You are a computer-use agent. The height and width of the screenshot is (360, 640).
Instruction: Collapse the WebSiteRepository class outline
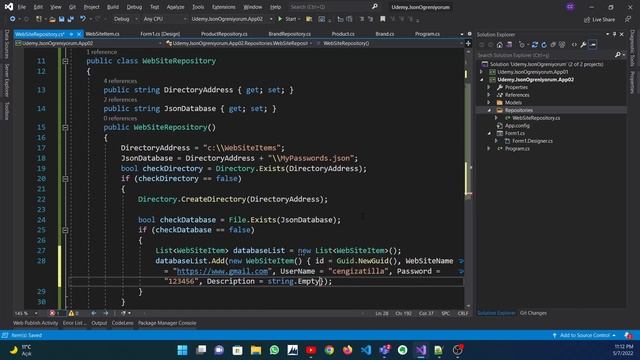tap(65, 61)
